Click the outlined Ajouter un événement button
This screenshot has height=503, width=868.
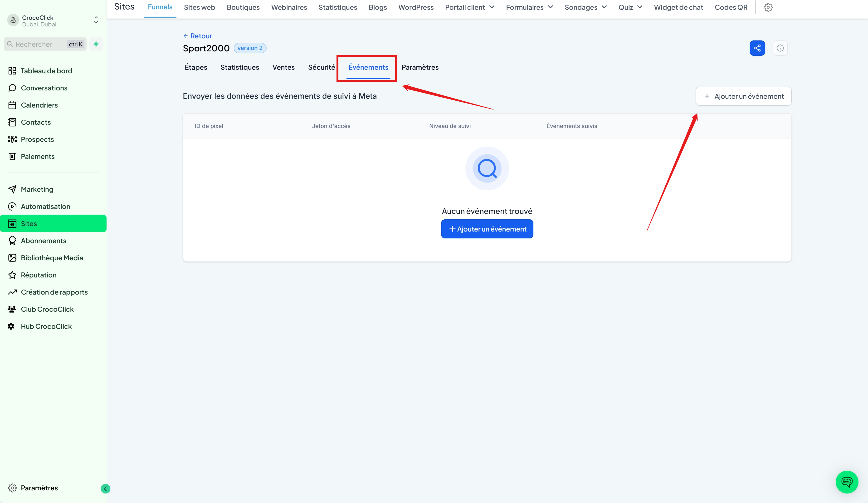[x=743, y=96]
